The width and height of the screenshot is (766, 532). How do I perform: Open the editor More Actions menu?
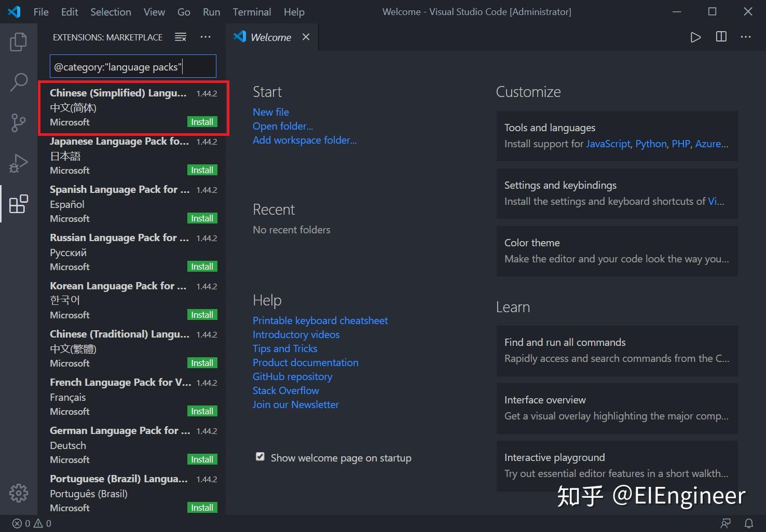746,37
